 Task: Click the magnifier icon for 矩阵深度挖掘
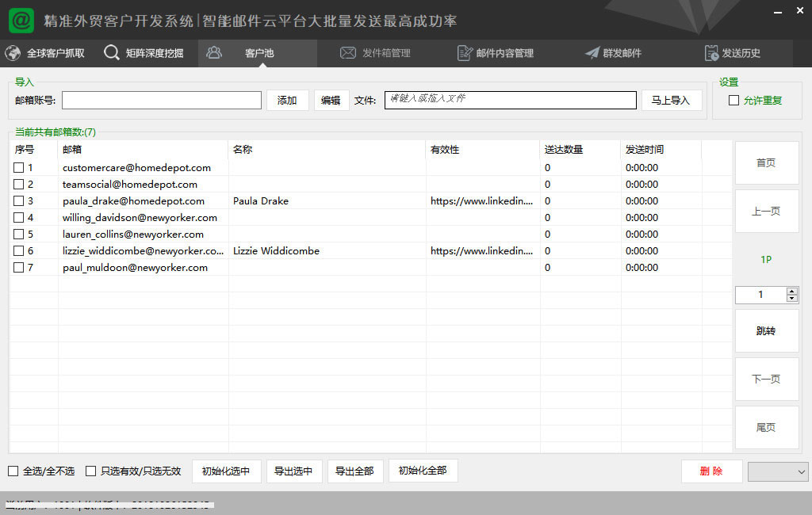click(112, 53)
